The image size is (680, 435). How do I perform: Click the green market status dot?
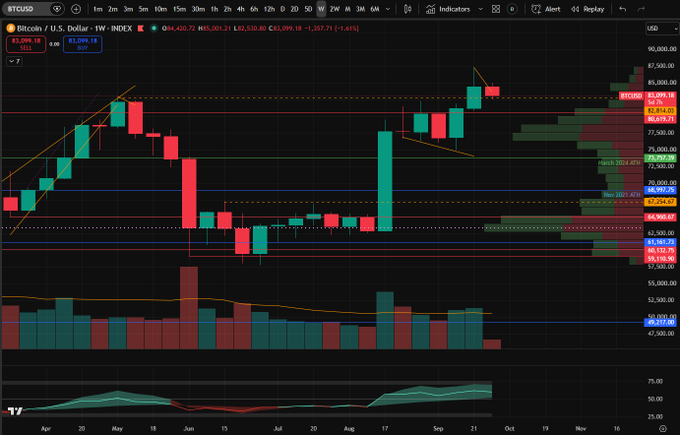pos(154,28)
